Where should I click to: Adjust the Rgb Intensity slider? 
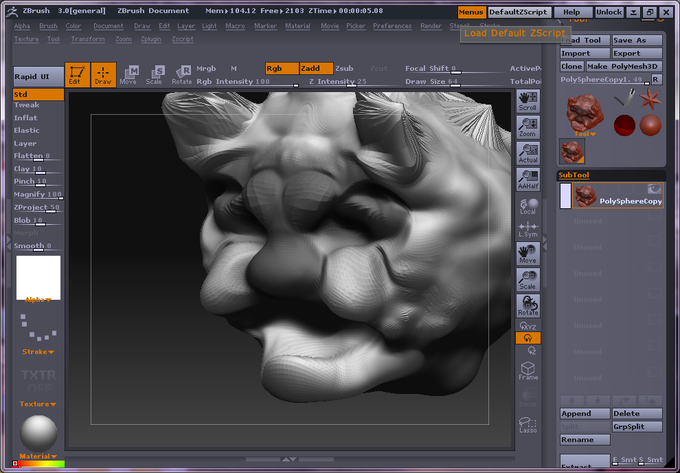247,82
